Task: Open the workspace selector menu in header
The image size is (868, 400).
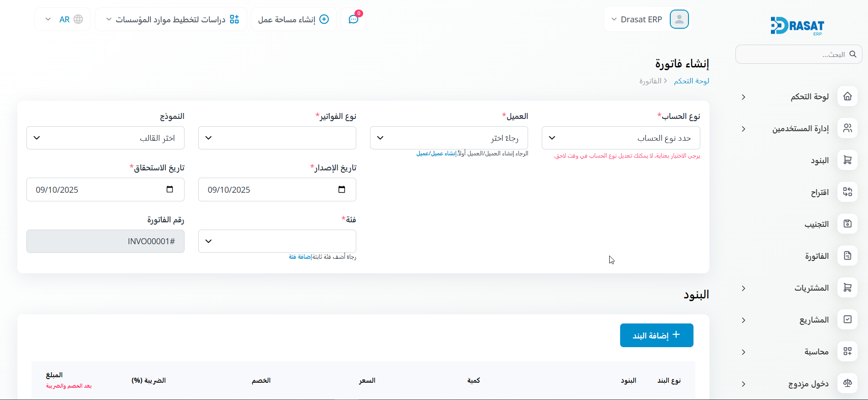Action: coord(171,20)
